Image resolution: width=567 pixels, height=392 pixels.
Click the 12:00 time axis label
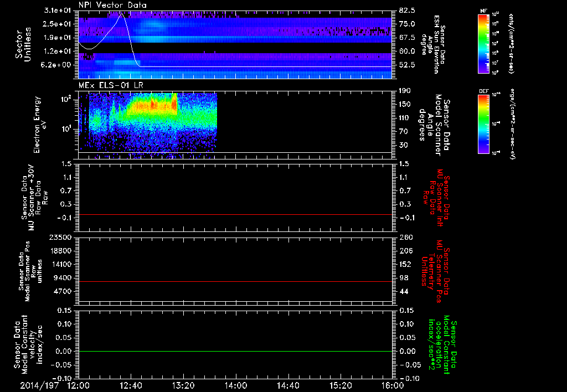pyautogui.click(x=79, y=385)
